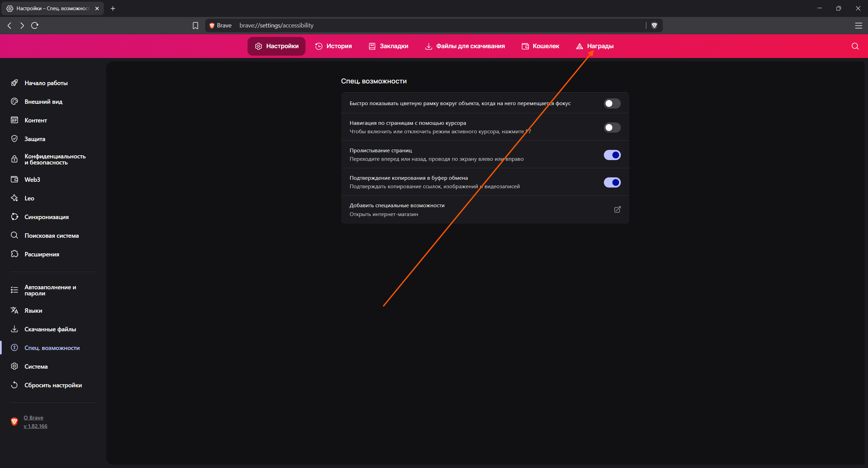This screenshot has width=868, height=468.
Task: Toggle caret browsing navigation switch
Action: click(612, 128)
